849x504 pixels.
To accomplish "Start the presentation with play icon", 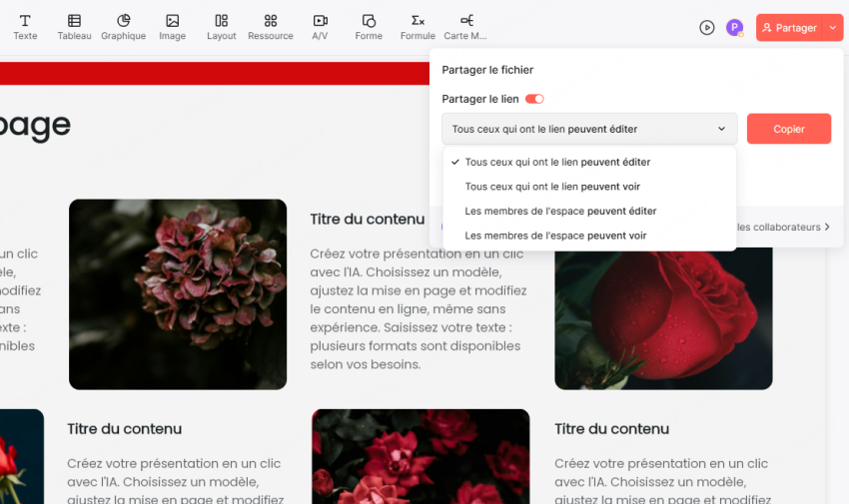I will coord(707,28).
